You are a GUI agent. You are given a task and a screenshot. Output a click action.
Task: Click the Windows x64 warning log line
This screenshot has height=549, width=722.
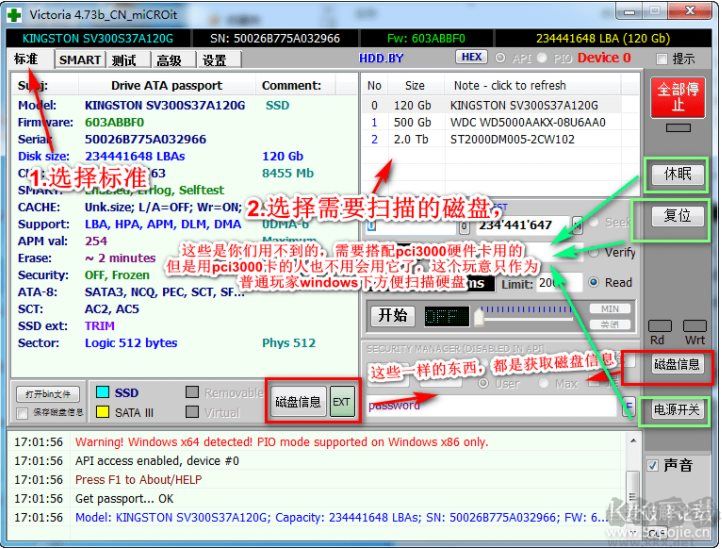pyautogui.click(x=281, y=442)
